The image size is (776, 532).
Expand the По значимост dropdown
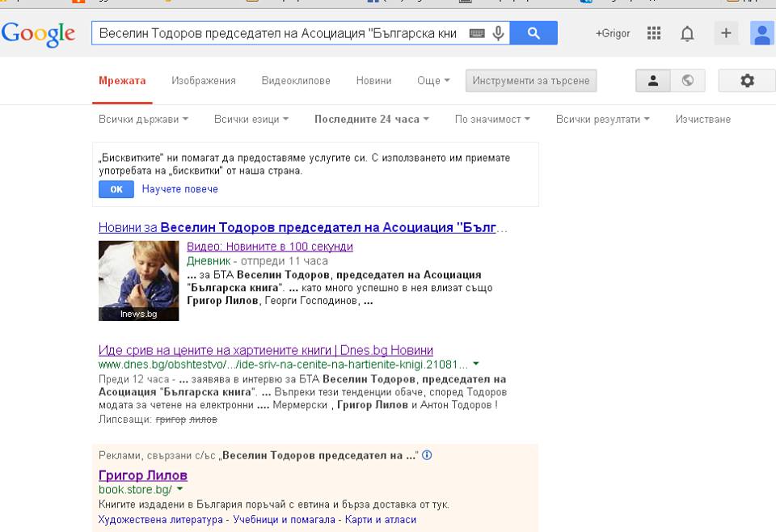pos(492,119)
